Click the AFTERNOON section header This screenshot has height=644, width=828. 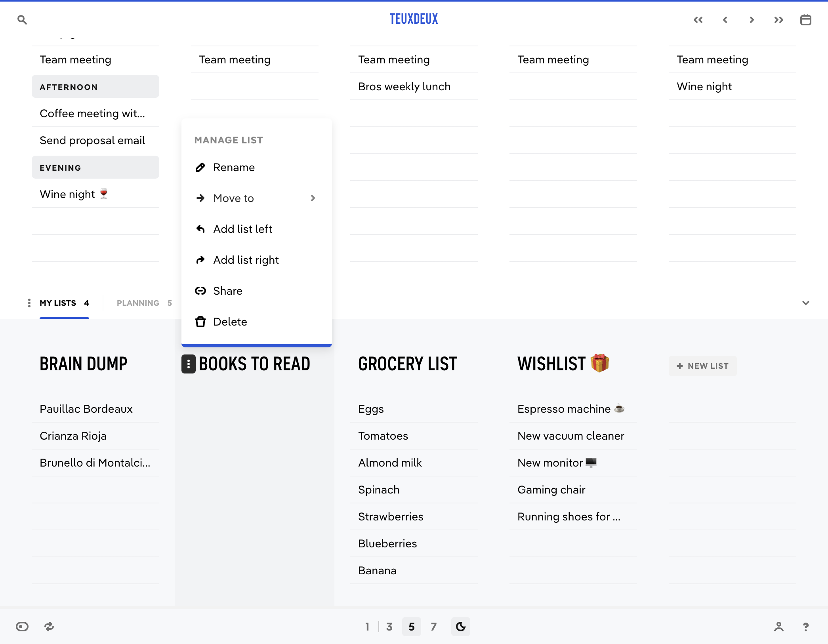(x=95, y=87)
